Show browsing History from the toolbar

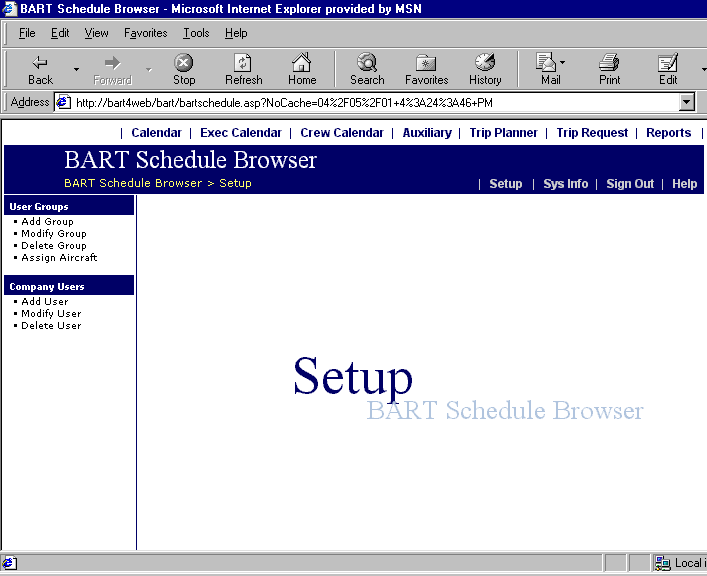click(485, 63)
